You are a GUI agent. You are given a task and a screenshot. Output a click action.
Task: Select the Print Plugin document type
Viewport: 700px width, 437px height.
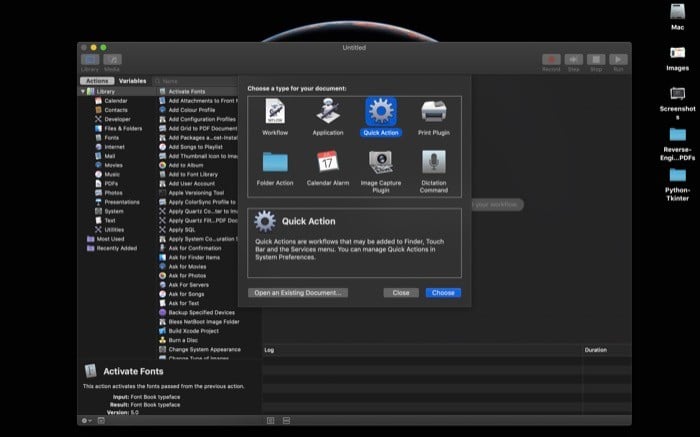[433, 117]
